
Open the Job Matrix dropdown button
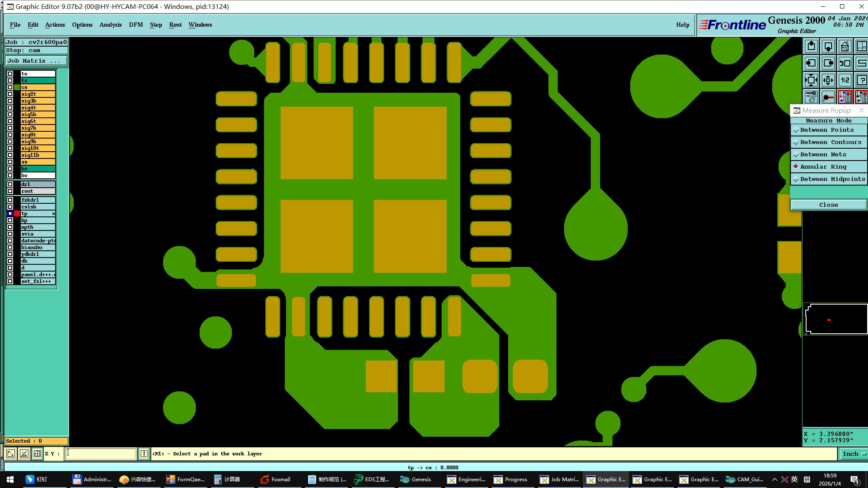pos(36,61)
